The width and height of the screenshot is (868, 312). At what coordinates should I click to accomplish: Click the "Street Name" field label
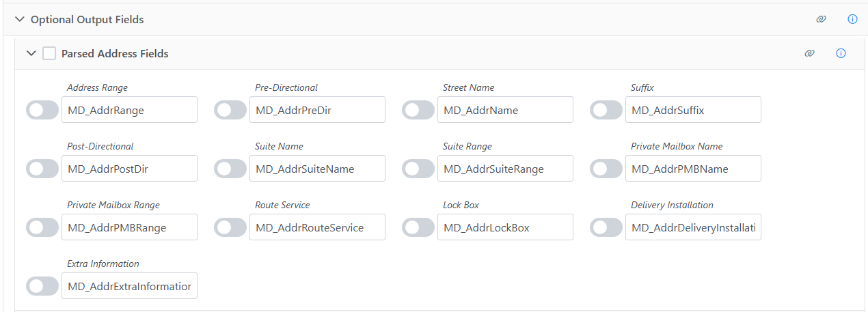(468, 87)
